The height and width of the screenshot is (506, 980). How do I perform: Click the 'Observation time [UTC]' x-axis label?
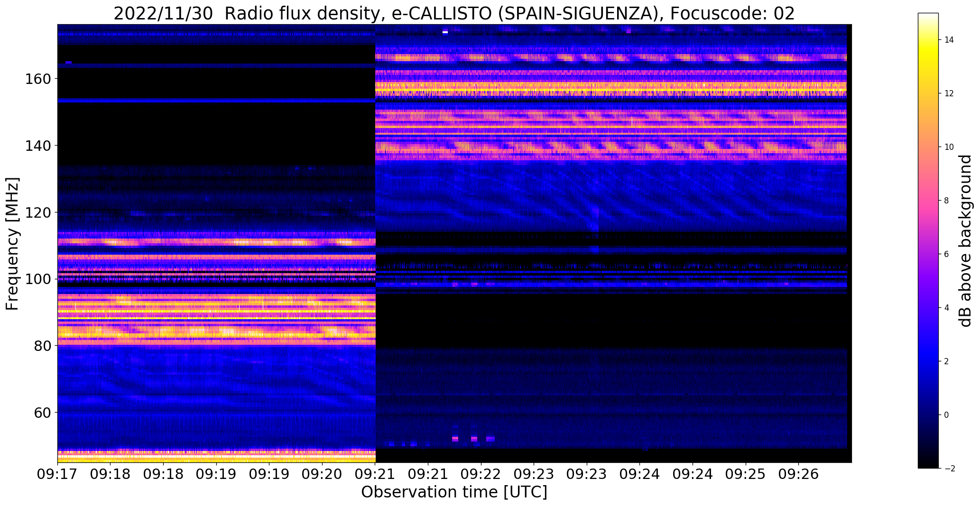(454, 492)
